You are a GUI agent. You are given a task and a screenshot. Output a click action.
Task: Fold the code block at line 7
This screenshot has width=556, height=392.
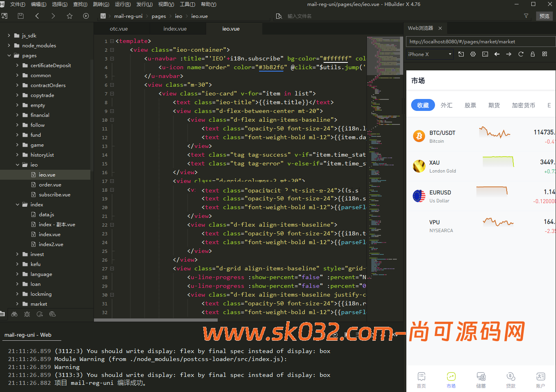[111, 93]
